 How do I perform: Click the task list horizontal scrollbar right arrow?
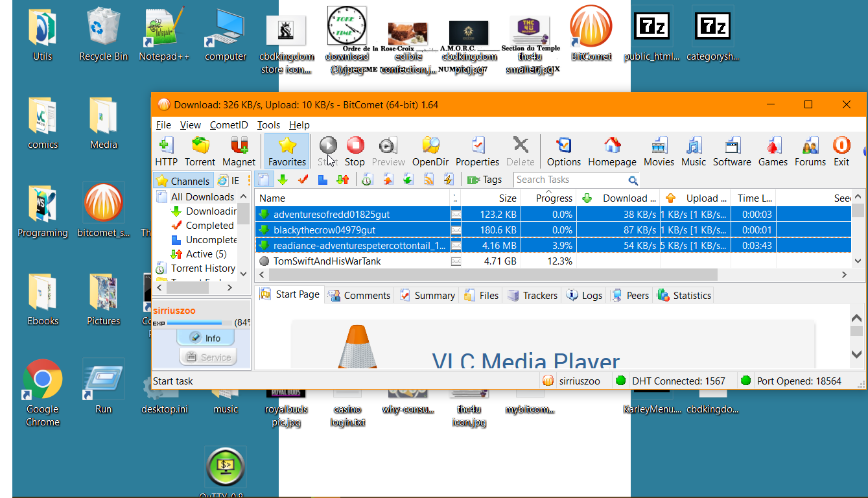(x=844, y=274)
